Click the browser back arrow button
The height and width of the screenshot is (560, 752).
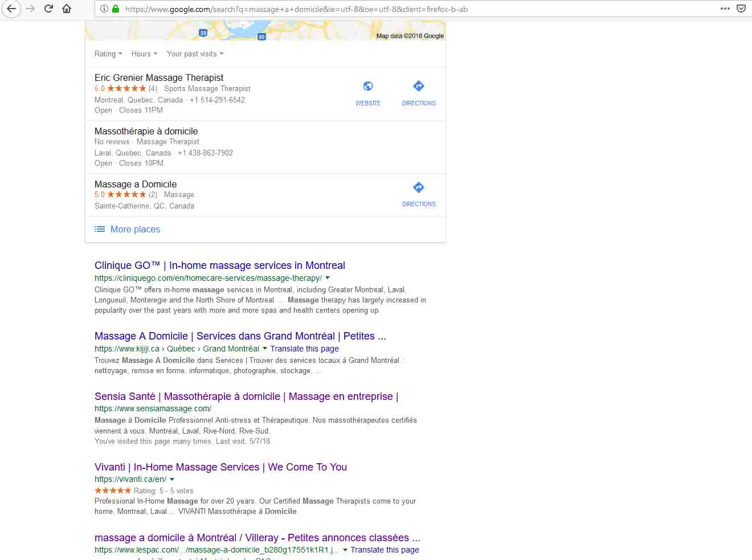click(11, 9)
